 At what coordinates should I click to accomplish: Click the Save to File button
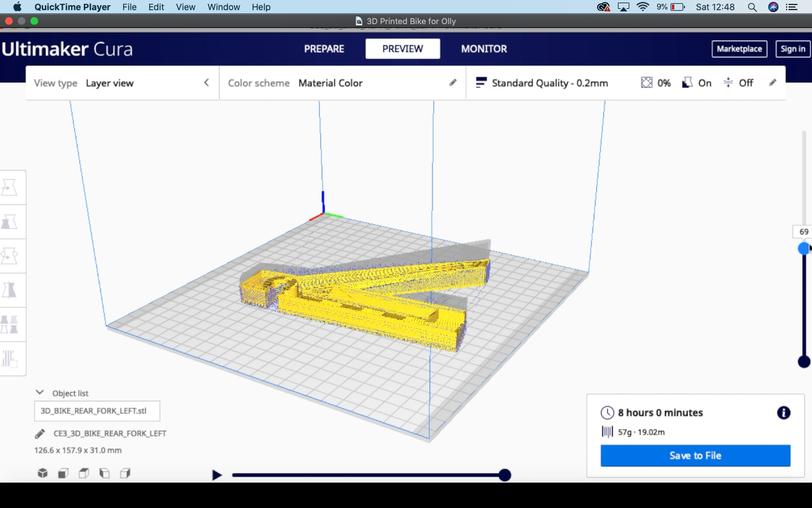point(695,455)
